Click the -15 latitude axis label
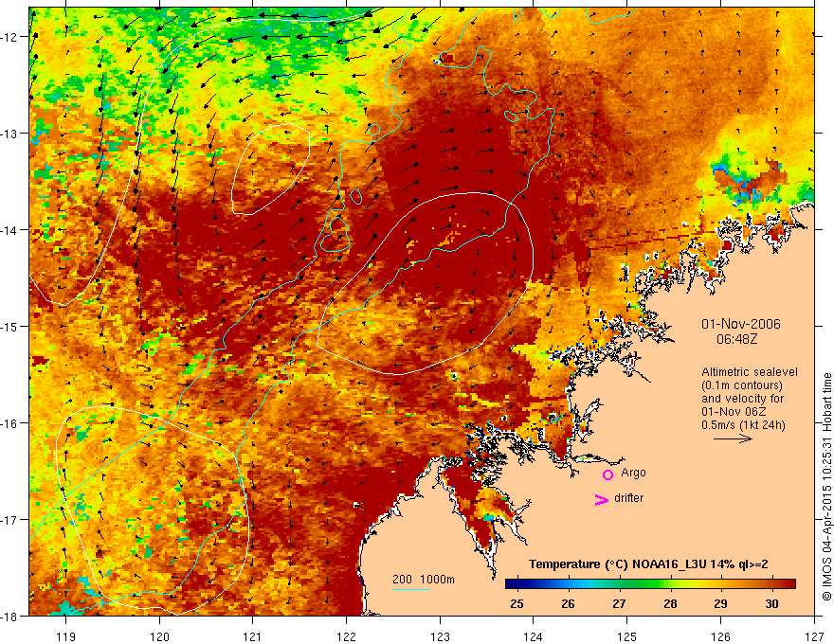The height and width of the screenshot is (644, 834). coord(10,326)
